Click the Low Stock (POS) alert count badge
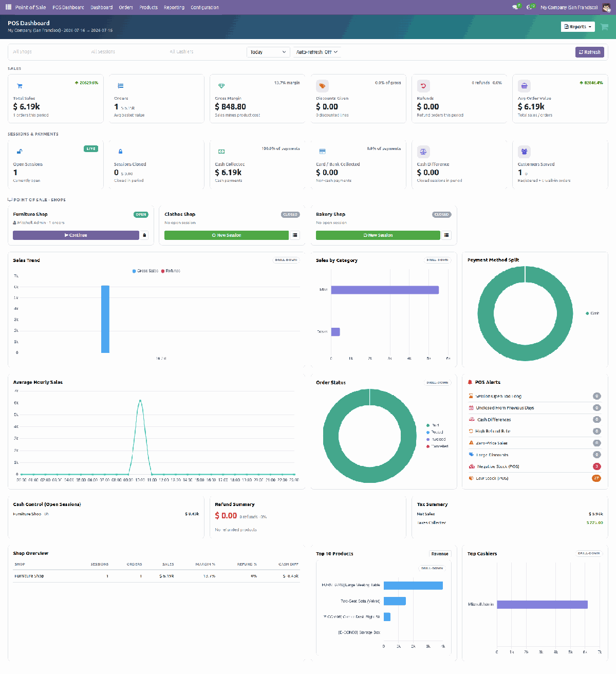This screenshot has height=674, width=616. click(x=596, y=478)
